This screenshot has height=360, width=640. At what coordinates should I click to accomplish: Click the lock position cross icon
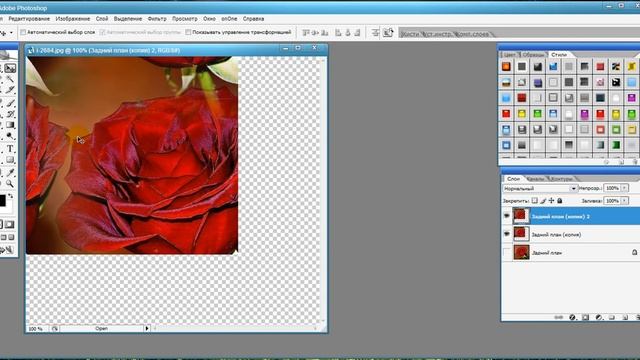(x=551, y=200)
